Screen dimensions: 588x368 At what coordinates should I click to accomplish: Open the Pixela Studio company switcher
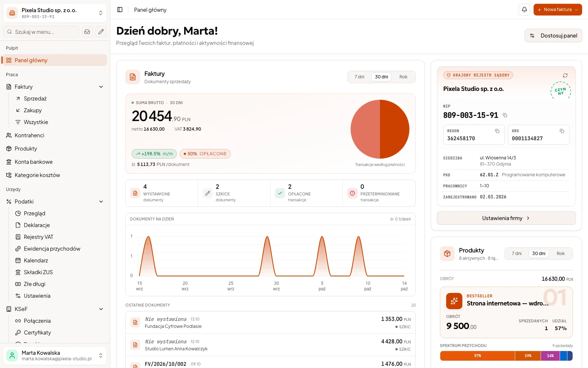tap(55, 13)
